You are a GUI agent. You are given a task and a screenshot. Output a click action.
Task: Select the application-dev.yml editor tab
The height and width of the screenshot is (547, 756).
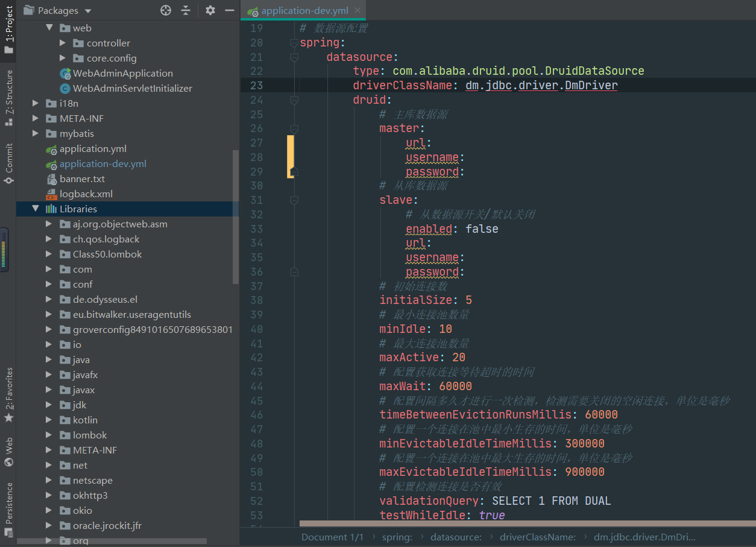click(303, 10)
